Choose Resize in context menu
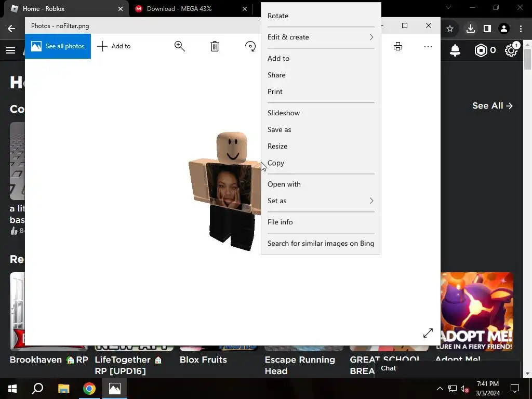 coord(321,146)
